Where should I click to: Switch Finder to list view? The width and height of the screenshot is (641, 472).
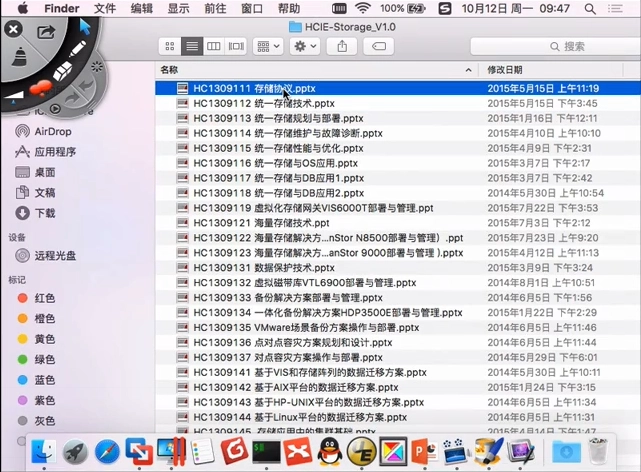(x=192, y=46)
